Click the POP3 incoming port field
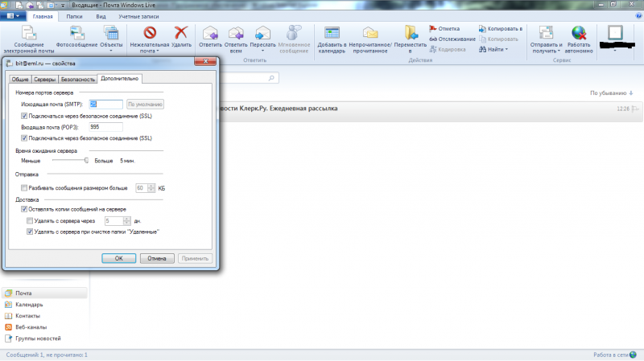Screen dimensions: 644x361 click(105, 127)
